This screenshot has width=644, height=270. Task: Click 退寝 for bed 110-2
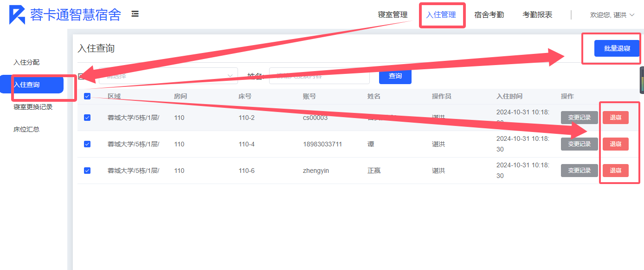point(615,118)
